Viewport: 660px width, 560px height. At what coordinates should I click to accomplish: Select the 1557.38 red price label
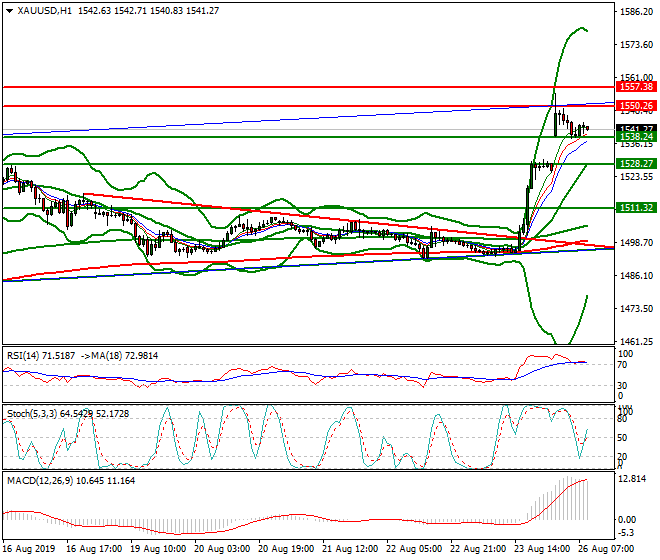pyautogui.click(x=636, y=87)
